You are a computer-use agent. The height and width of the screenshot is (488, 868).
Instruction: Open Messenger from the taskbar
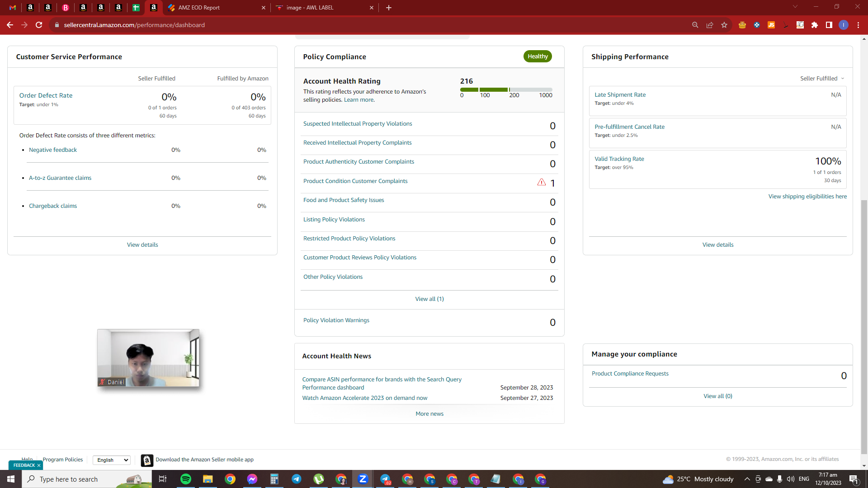click(252, 479)
